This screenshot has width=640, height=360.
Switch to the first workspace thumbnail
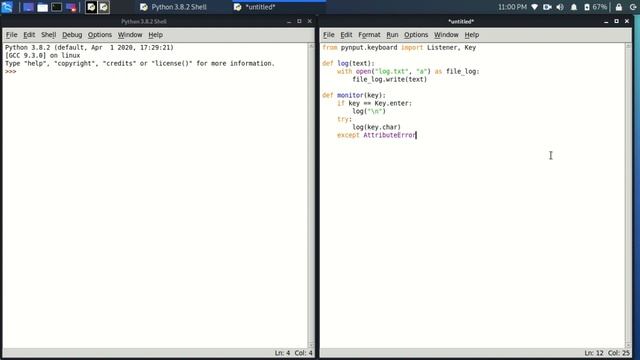tap(91, 7)
